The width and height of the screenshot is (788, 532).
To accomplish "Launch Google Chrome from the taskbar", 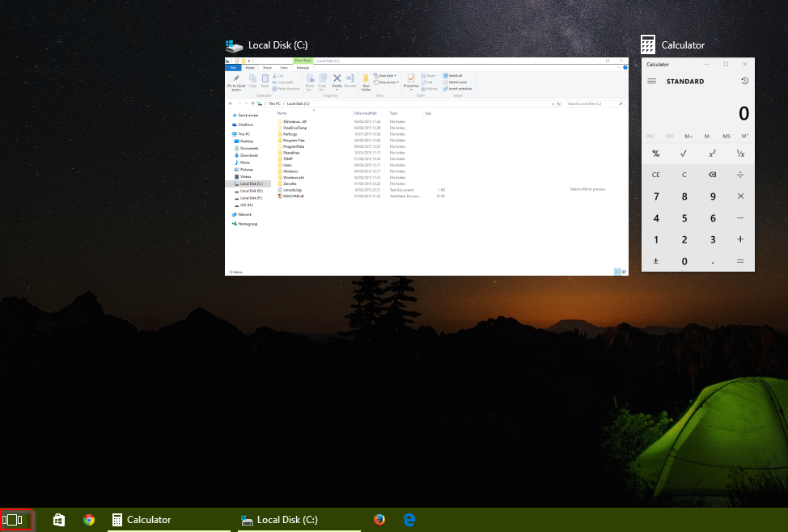I will pyautogui.click(x=89, y=520).
